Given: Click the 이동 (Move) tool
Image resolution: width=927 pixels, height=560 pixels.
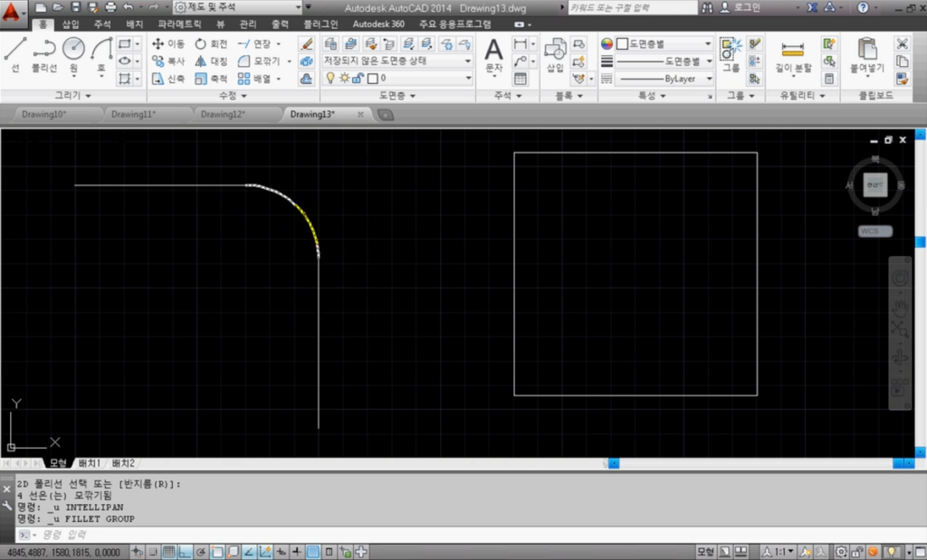Looking at the screenshot, I should point(168,43).
